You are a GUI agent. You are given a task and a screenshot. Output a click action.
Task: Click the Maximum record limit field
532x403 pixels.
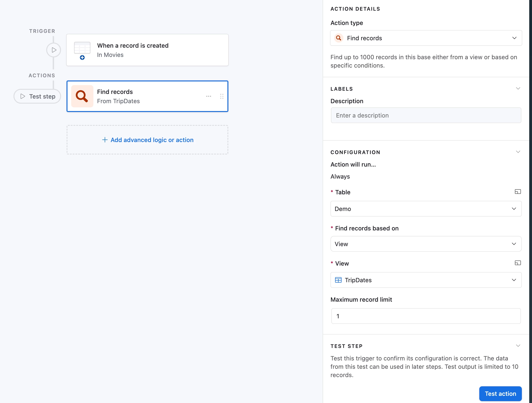pyautogui.click(x=426, y=316)
